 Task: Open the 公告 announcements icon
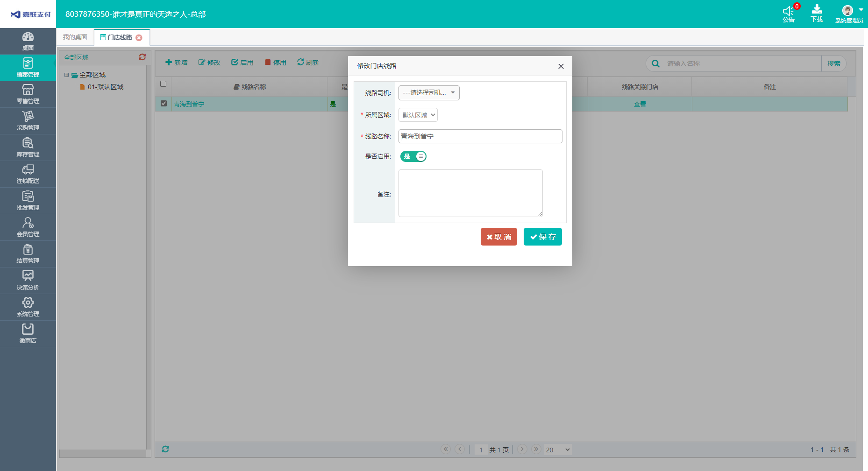(x=789, y=14)
